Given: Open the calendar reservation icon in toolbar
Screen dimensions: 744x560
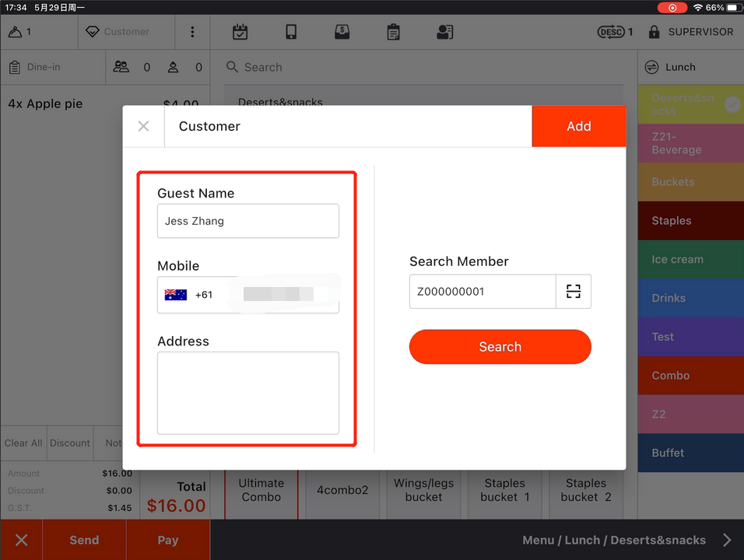Looking at the screenshot, I should [240, 32].
